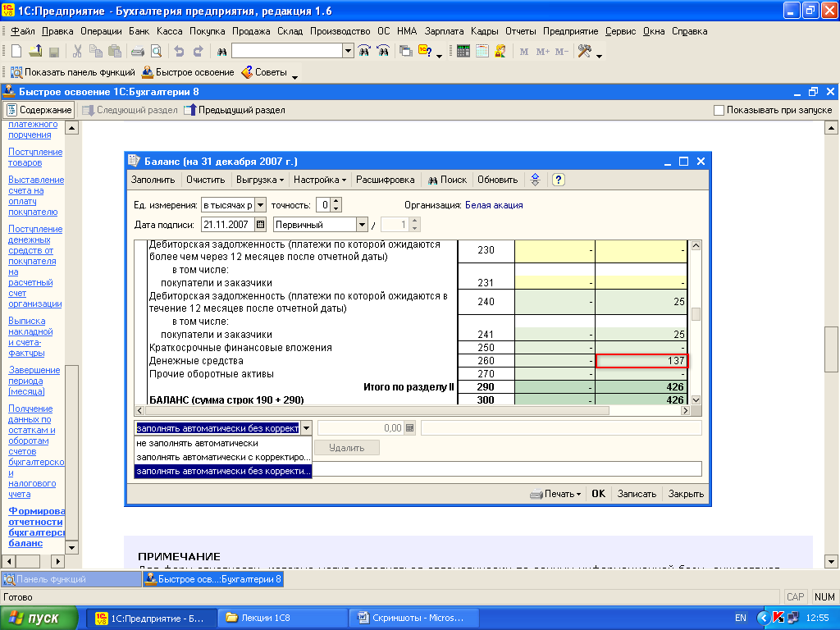
Task: Click the table's horizontal scrollbar
Action: pyautogui.click(x=412, y=411)
